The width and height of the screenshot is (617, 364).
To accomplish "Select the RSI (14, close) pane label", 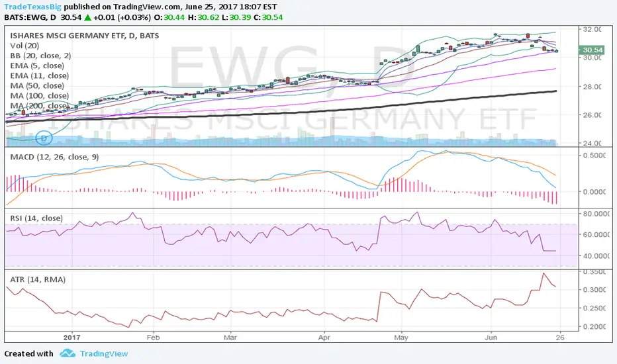I will tap(36, 218).
